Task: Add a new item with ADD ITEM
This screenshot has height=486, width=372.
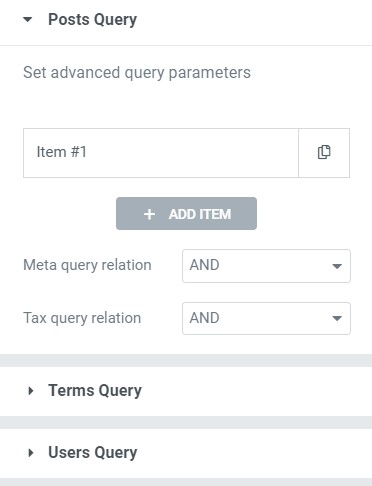Action: coord(186,214)
